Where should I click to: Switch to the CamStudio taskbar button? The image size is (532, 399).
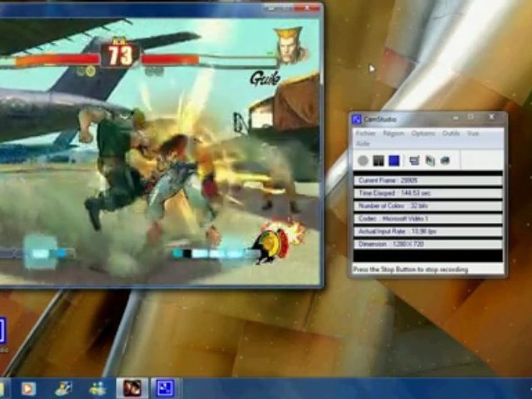point(165,388)
